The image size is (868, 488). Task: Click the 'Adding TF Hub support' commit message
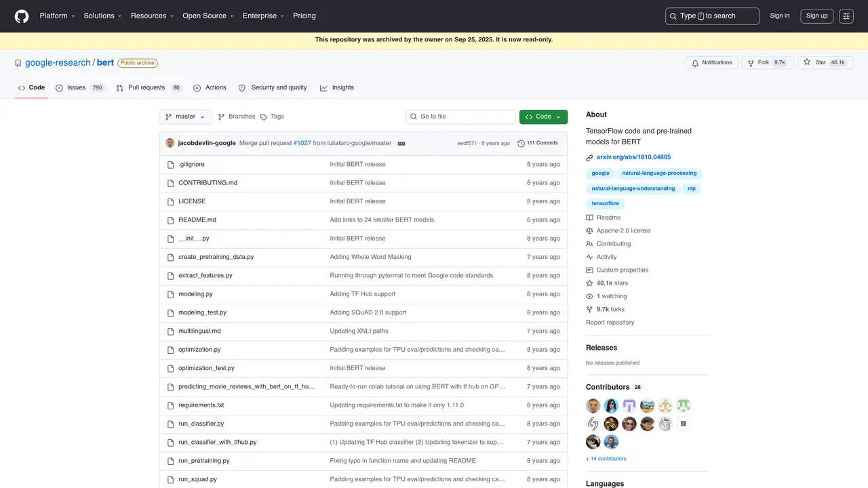coord(362,294)
